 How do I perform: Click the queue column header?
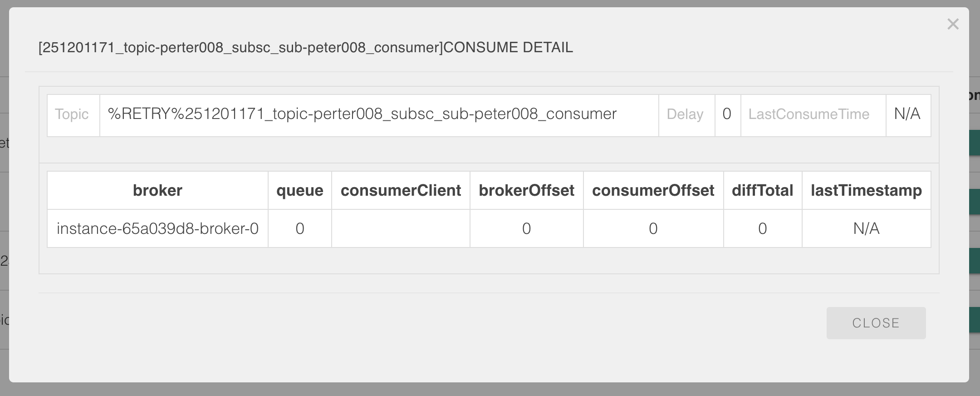pyautogui.click(x=300, y=190)
